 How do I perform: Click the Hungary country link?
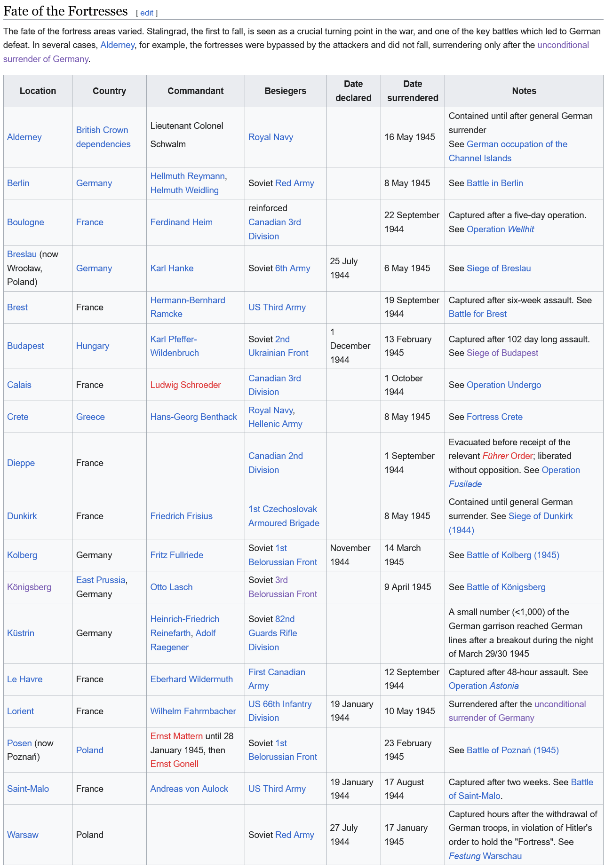[93, 346]
